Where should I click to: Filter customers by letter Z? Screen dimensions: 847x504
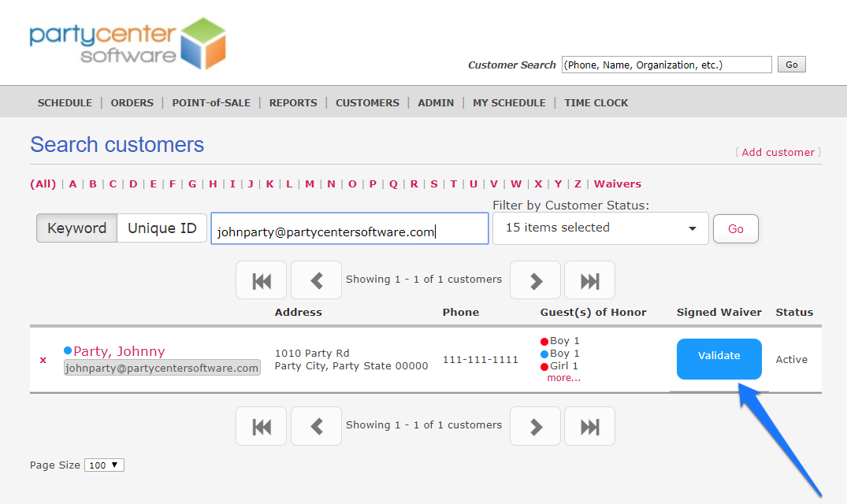tap(578, 184)
